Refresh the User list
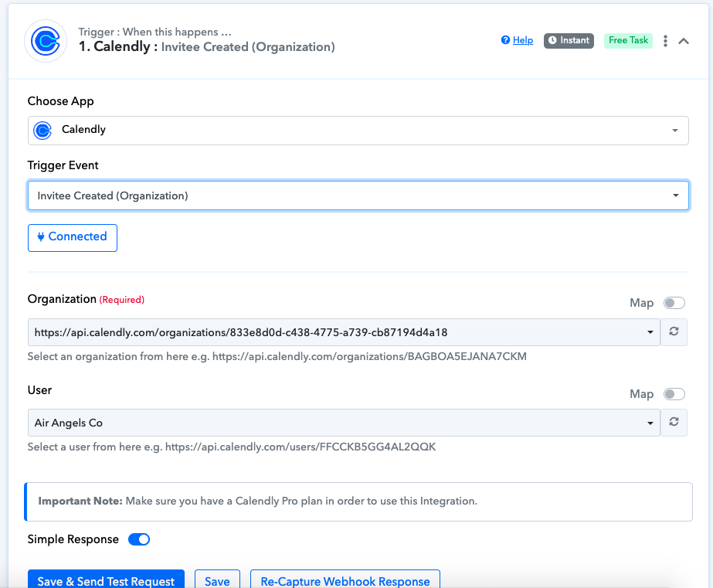 coord(674,423)
